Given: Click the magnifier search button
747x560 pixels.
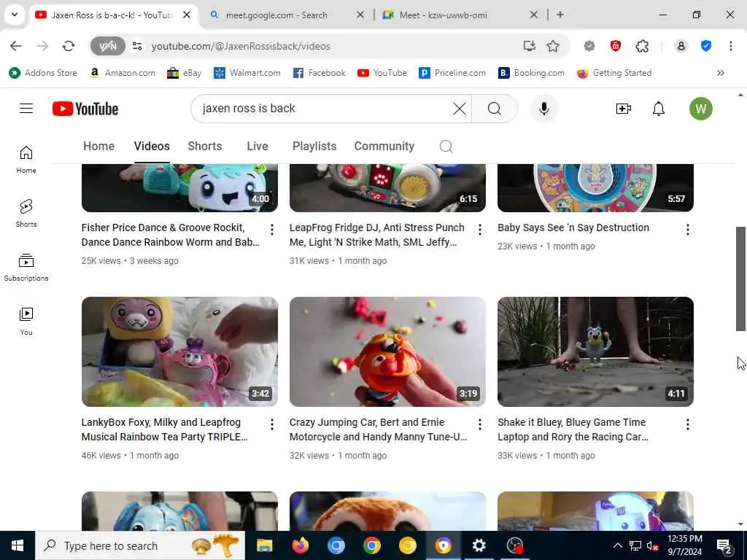Looking at the screenshot, I should pyautogui.click(x=495, y=109).
